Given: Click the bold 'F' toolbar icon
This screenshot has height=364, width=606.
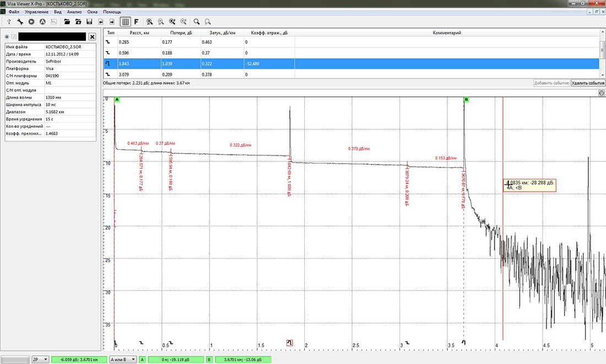Looking at the screenshot, I should tap(136, 21).
